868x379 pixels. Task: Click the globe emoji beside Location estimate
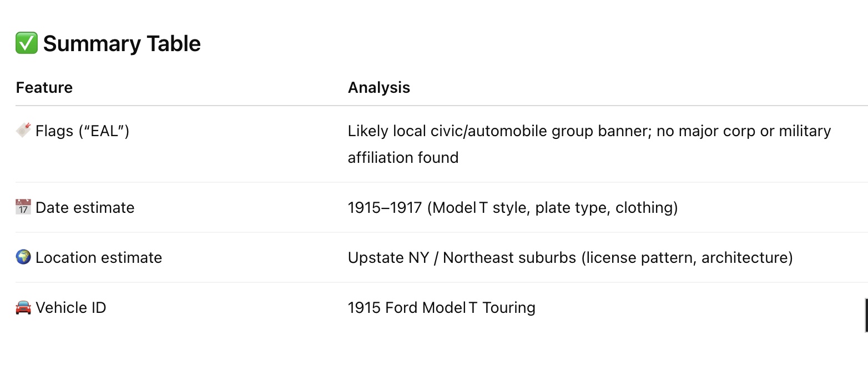pos(23,257)
